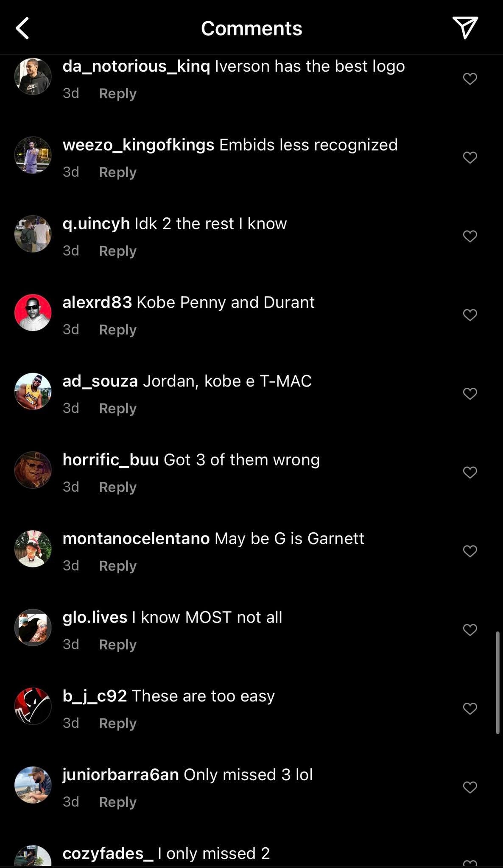The width and height of the screenshot is (503, 868).
Task: Heart montanocelentano's Garnett comment
Action: (470, 551)
